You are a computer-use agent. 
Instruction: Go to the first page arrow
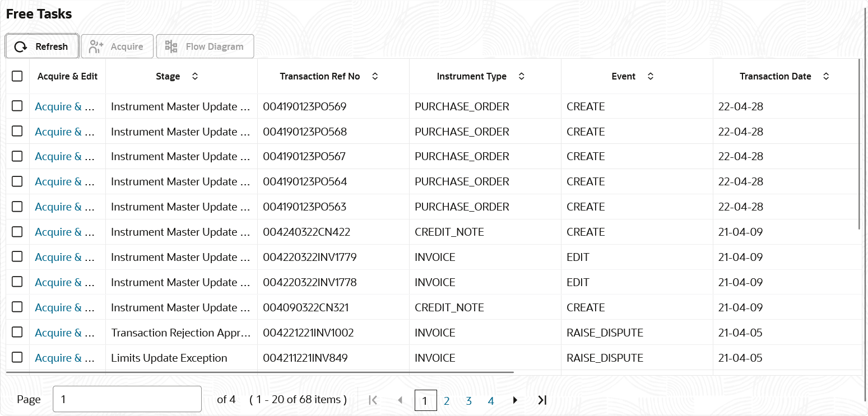[373, 400]
